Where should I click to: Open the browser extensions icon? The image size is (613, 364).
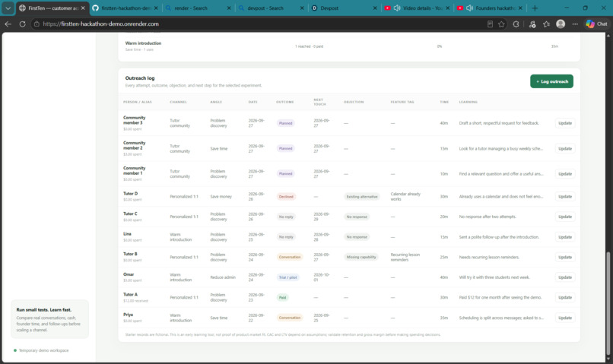point(516,24)
